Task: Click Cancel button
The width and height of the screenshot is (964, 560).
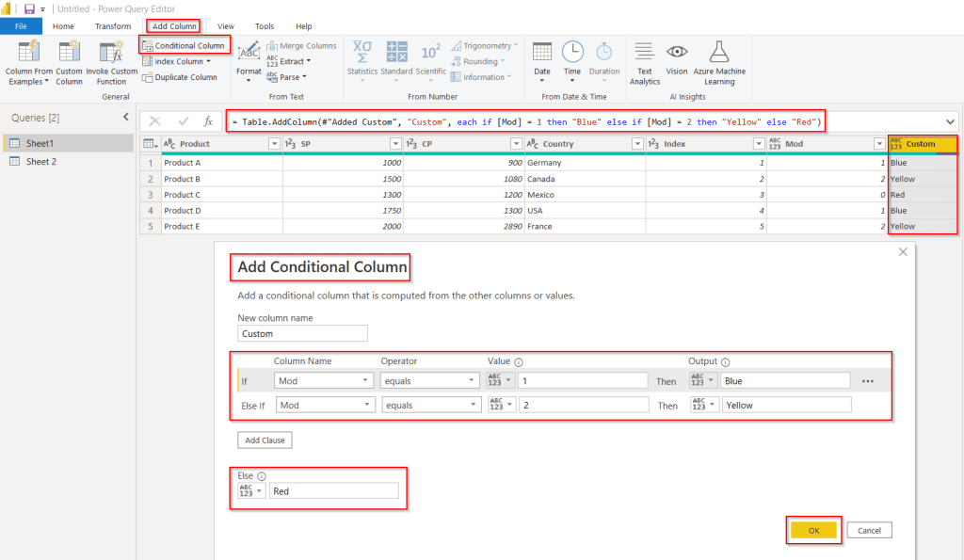Action: [869, 531]
